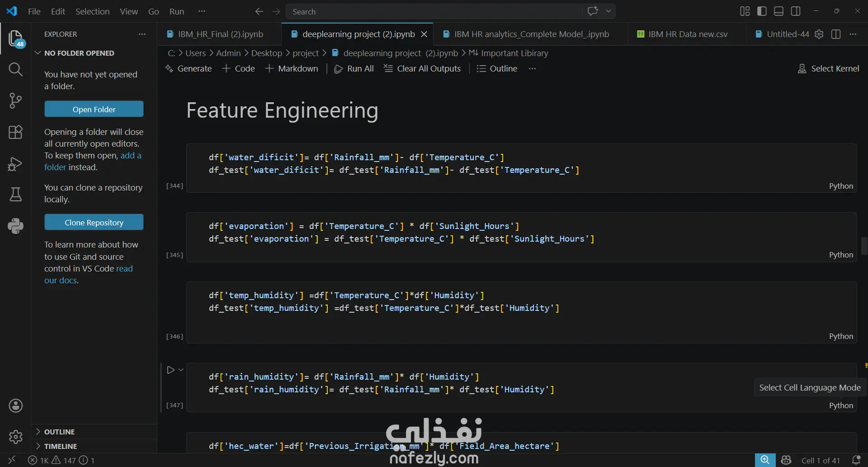This screenshot has width=868, height=467.
Task: Switch to IBM HR Data new.csv tab
Action: coord(687,34)
